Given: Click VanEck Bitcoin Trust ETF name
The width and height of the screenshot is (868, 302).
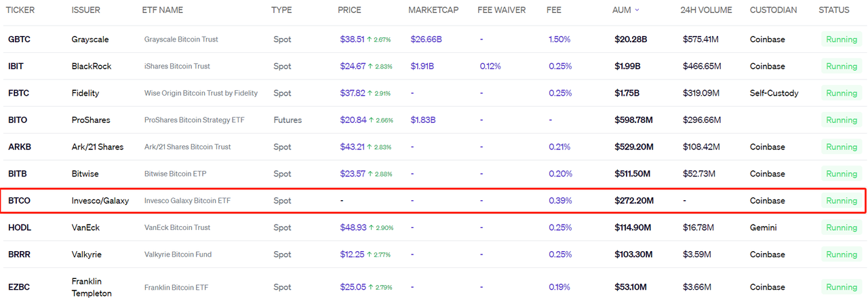Looking at the screenshot, I should 177,227.
